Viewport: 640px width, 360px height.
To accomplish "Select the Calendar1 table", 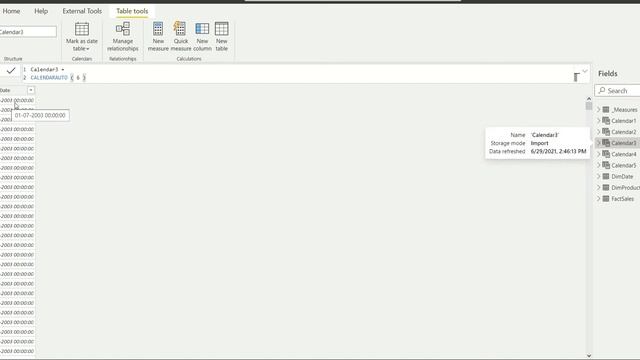I will tap(623, 121).
